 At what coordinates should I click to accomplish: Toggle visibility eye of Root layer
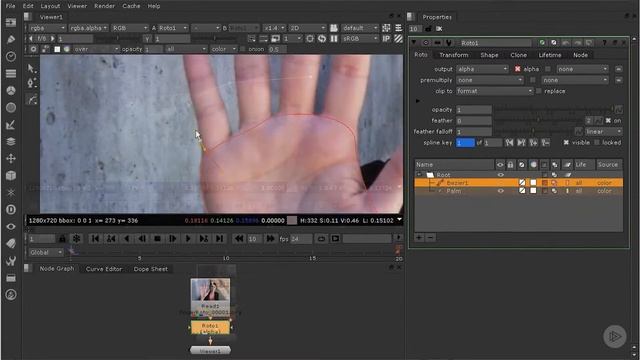(x=500, y=175)
